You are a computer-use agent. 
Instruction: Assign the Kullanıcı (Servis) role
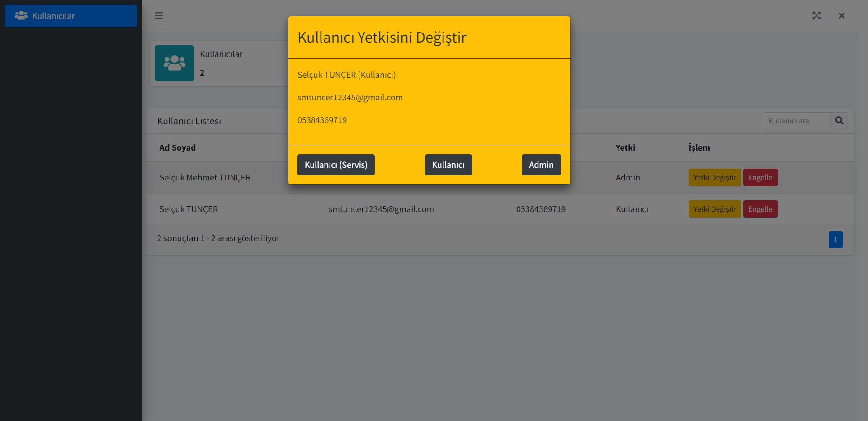point(335,165)
